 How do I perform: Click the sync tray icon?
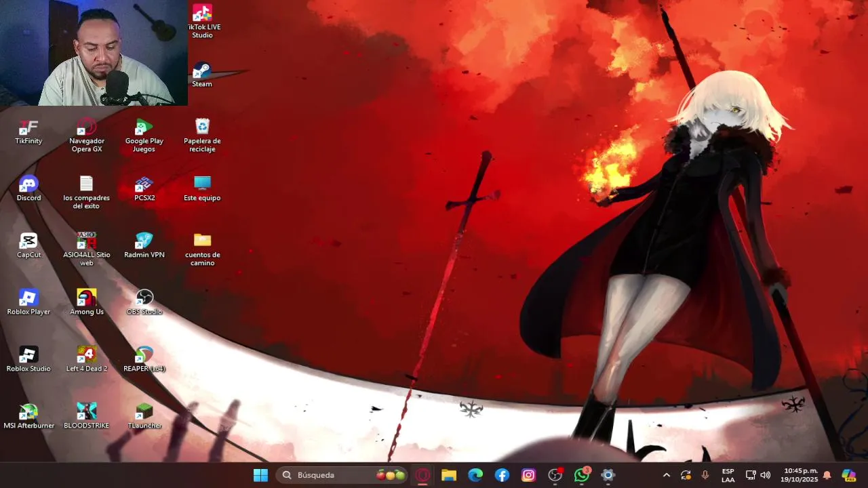click(686, 475)
